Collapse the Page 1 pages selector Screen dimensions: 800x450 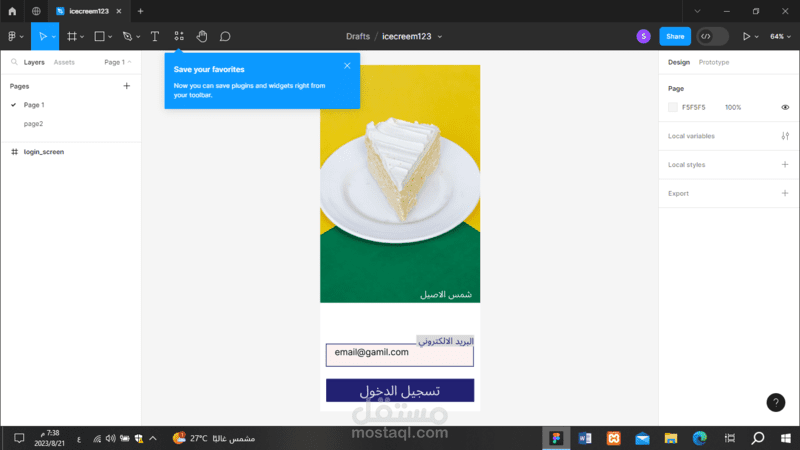point(117,62)
